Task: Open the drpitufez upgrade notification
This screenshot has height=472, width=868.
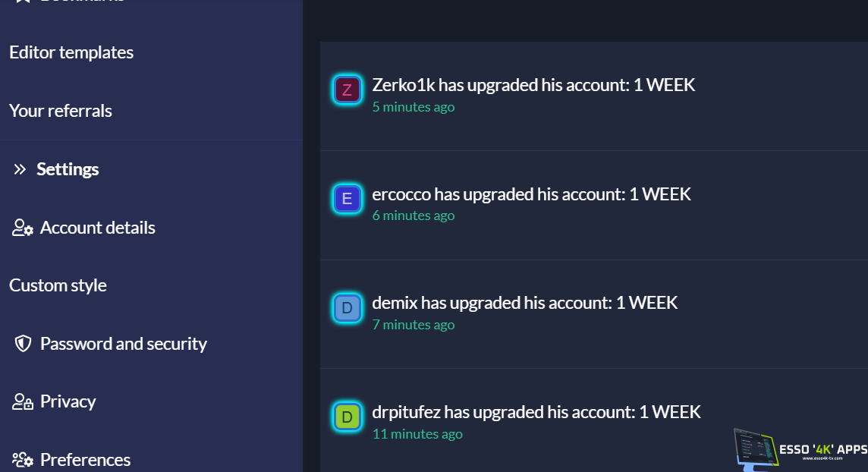Action: (536, 412)
